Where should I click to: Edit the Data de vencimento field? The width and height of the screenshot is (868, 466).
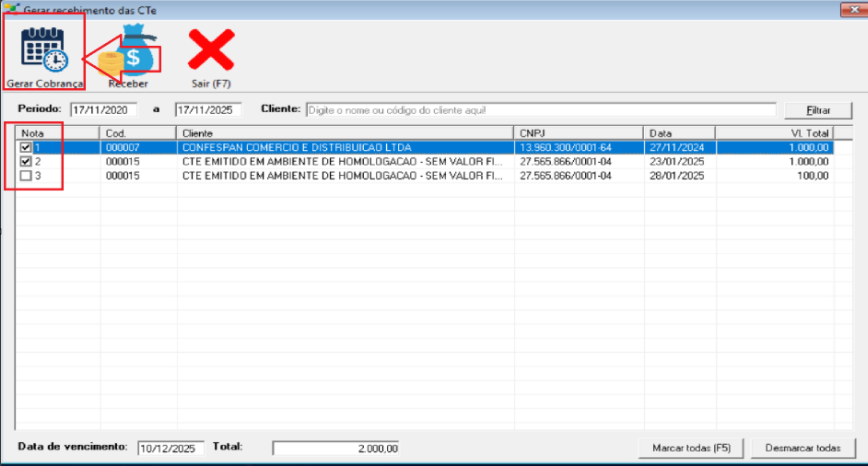coord(171,448)
